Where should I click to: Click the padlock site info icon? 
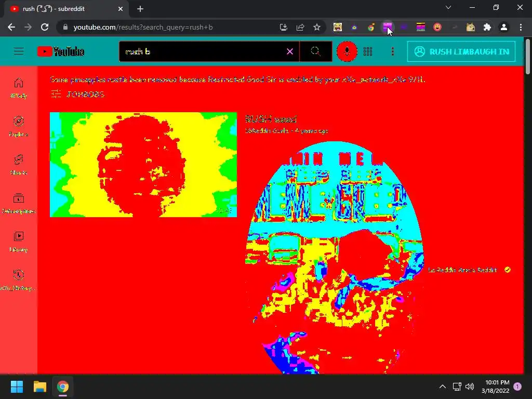(65, 27)
